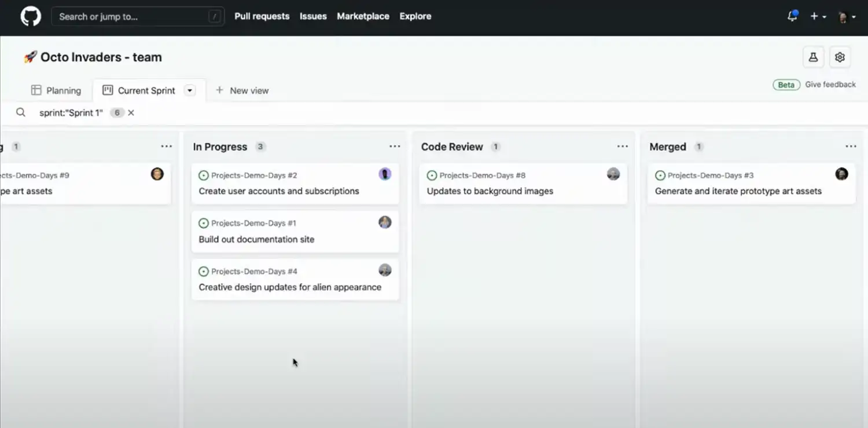
Task: Click the sprint:"Sprint 1" filter field
Action: (71, 113)
